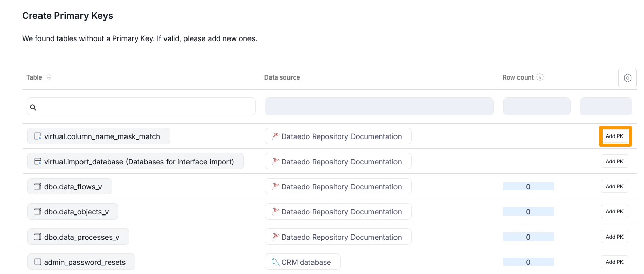This screenshot has width=644, height=274.
Task: Click the admin_password_resets table icon
Action: pos(37,262)
